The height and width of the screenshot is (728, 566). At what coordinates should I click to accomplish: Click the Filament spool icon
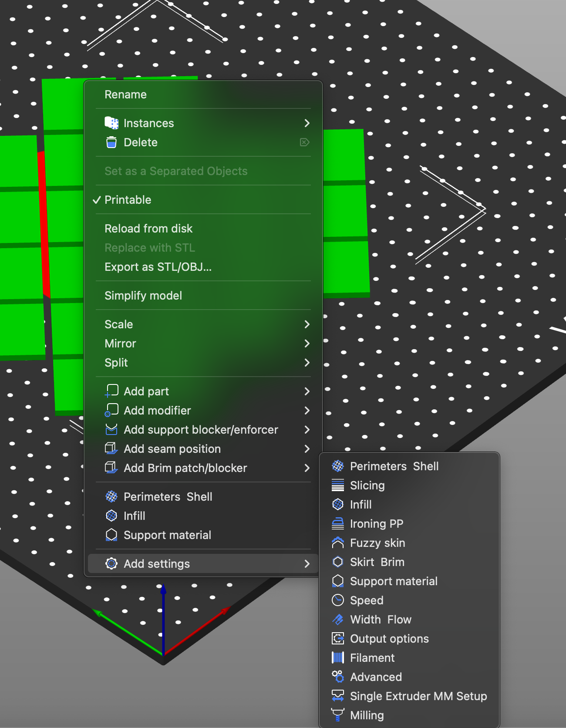338,657
